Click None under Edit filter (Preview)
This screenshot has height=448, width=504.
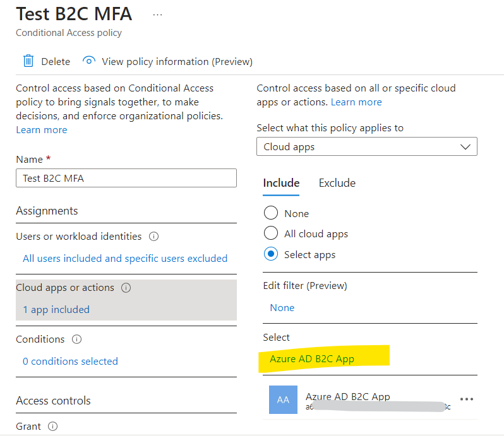click(282, 308)
